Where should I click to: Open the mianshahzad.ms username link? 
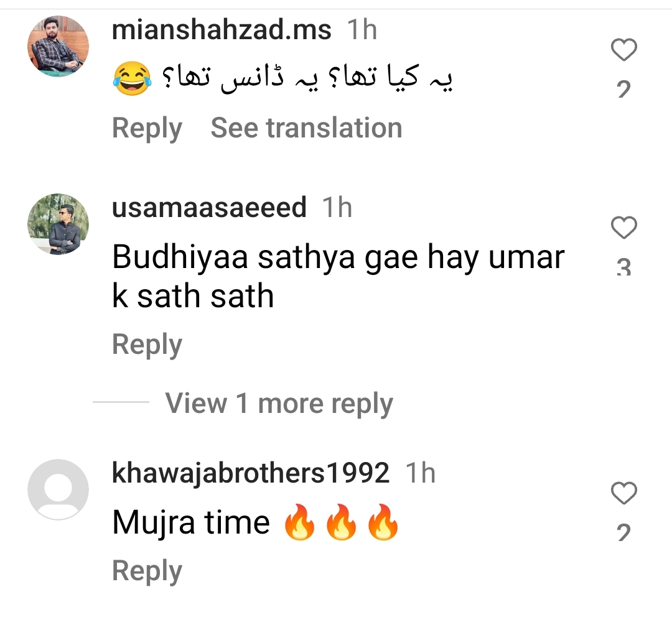222,30
